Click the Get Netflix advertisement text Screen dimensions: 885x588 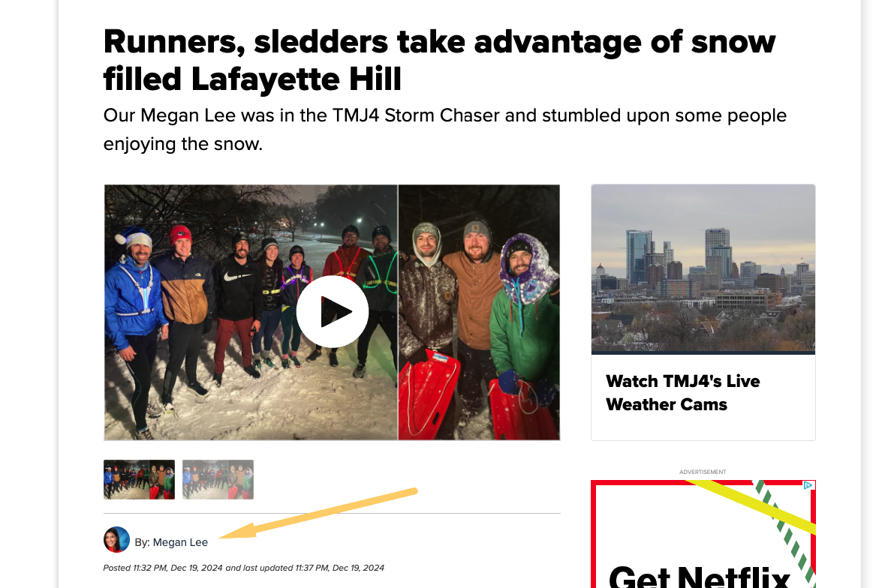(699, 576)
